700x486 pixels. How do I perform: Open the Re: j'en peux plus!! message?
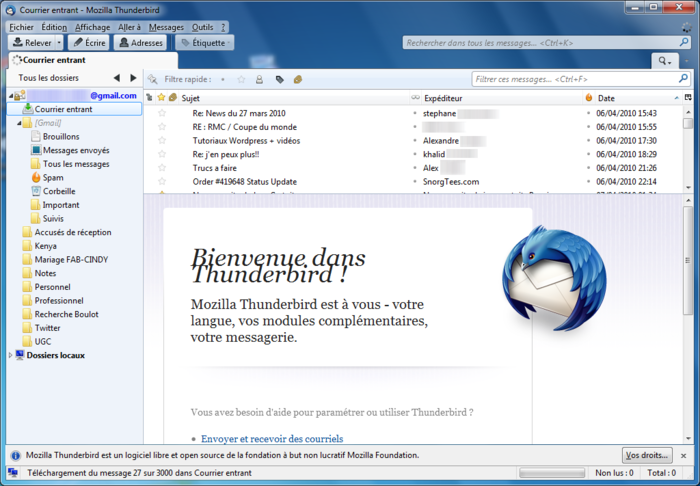[226, 154]
